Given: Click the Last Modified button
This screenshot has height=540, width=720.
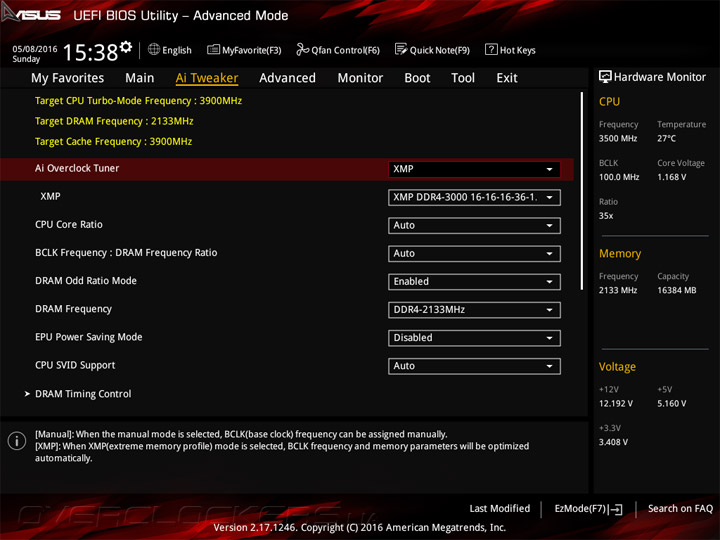Looking at the screenshot, I should (x=500, y=509).
